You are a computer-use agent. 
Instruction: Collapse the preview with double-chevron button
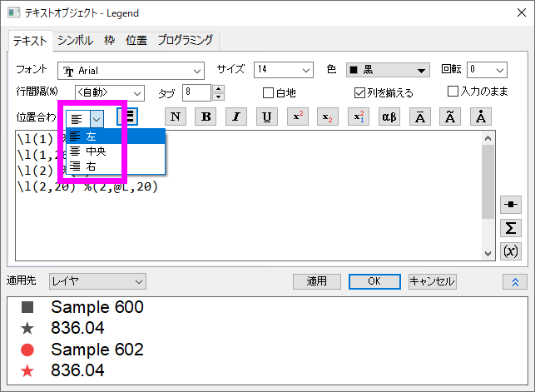tap(515, 282)
